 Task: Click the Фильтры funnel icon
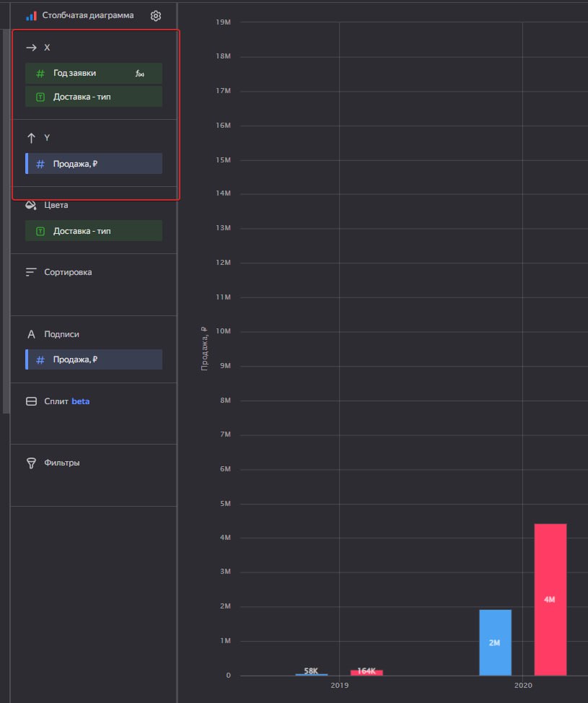pyautogui.click(x=31, y=463)
